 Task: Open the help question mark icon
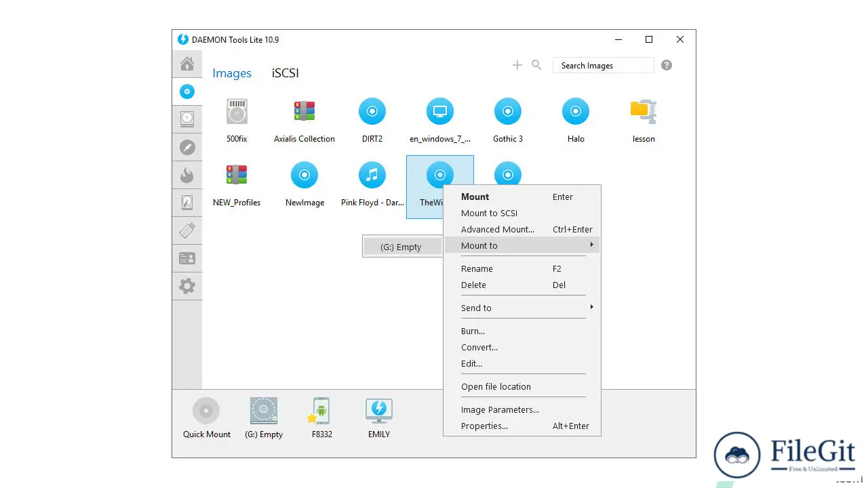667,65
